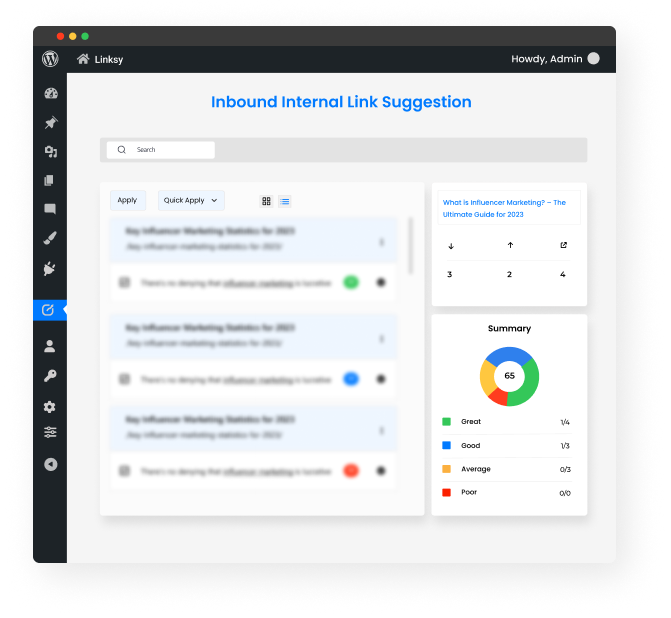Open the Media library sidebar icon
Screen dimensions: 671x618
51,152
